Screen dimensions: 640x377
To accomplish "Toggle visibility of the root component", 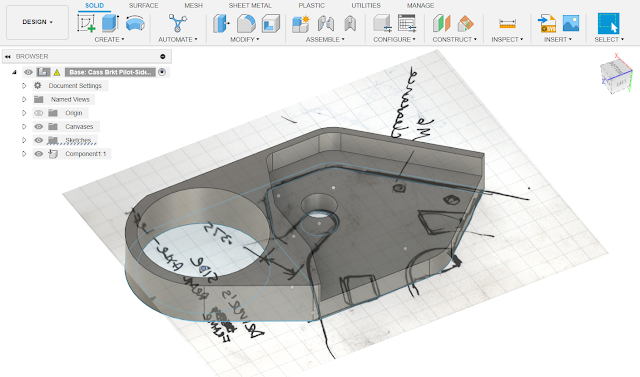I will pos(28,72).
